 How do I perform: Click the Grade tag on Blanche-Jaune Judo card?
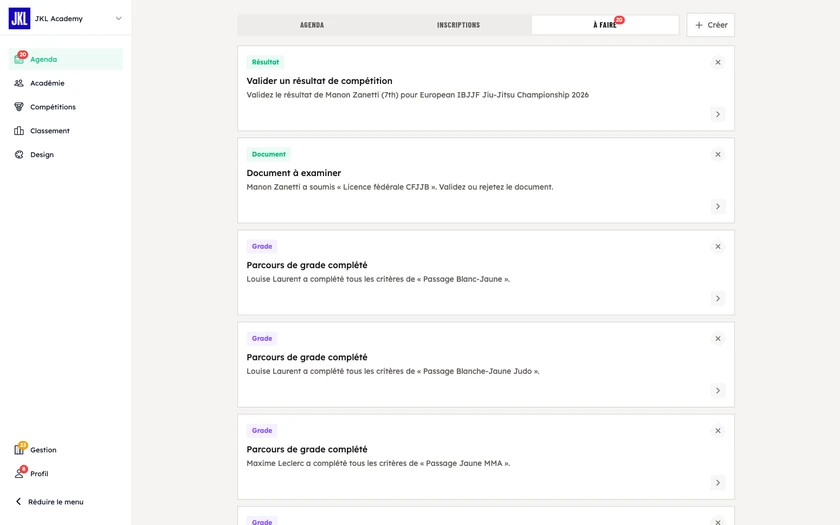point(262,339)
